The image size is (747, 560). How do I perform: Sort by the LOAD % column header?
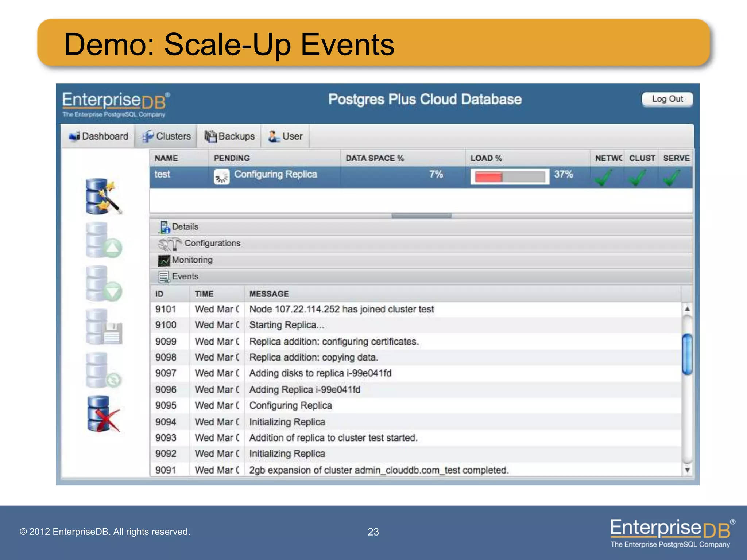click(x=528, y=158)
